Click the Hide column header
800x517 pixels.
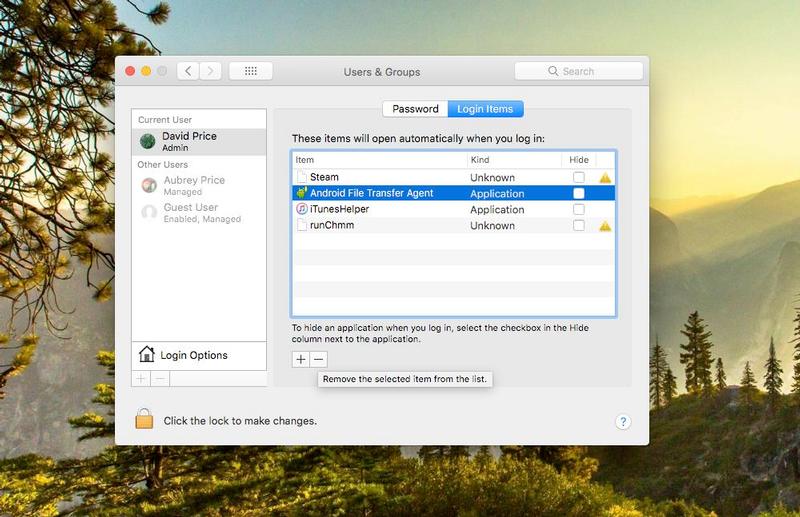click(579, 160)
